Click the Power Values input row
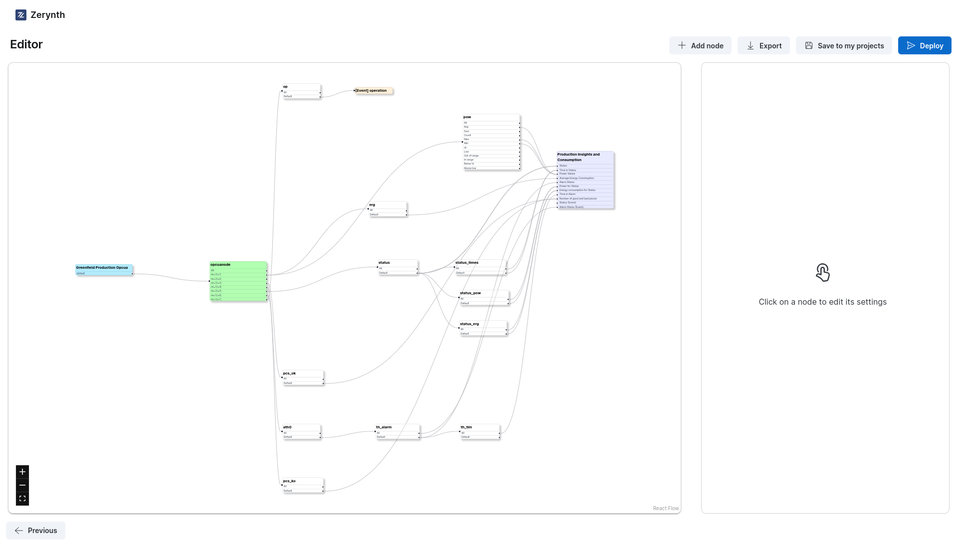The image size is (957, 560). [x=585, y=174]
